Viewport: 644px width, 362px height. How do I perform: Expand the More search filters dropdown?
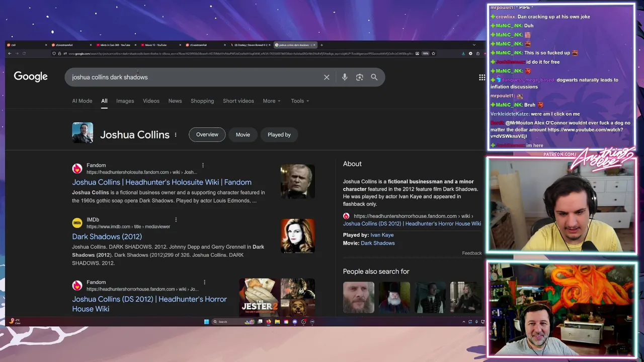(x=272, y=101)
